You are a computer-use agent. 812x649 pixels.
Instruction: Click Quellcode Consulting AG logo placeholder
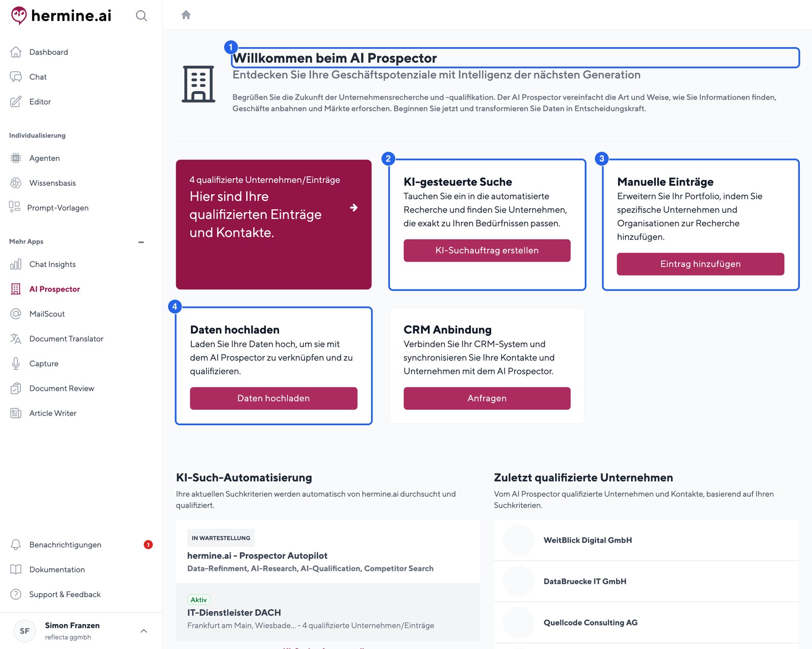(x=519, y=623)
